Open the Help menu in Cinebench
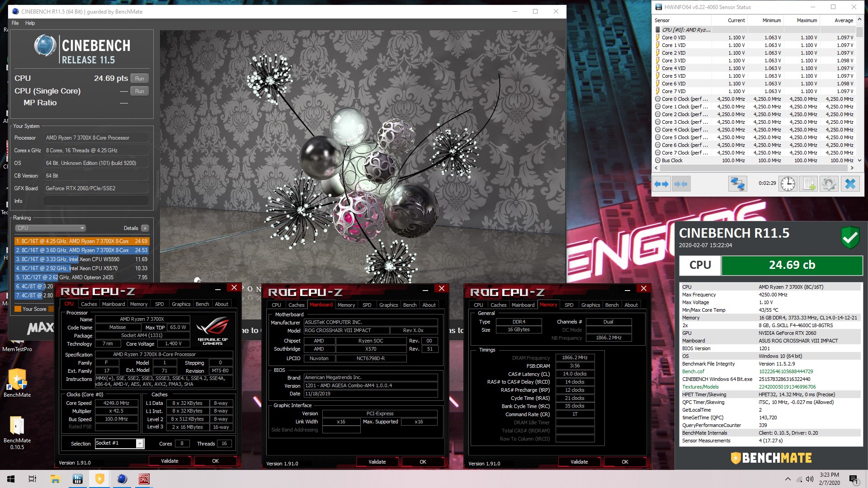The height and width of the screenshot is (488, 868). click(30, 23)
